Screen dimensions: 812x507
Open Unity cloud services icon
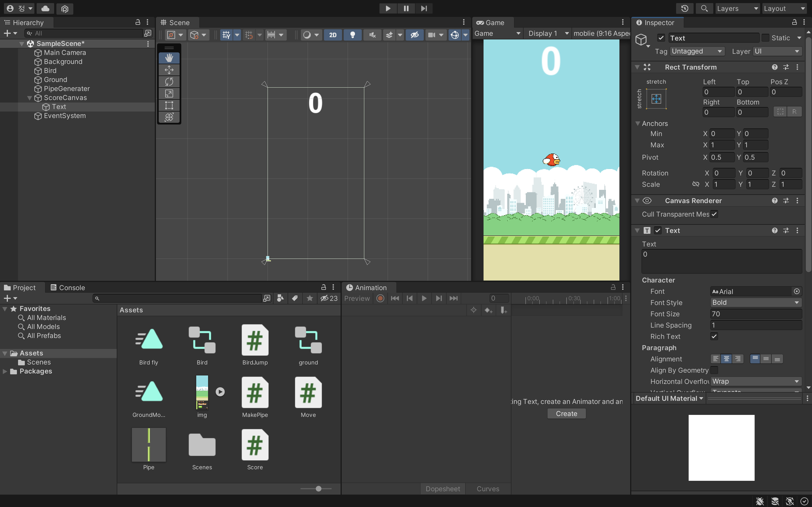point(45,8)
